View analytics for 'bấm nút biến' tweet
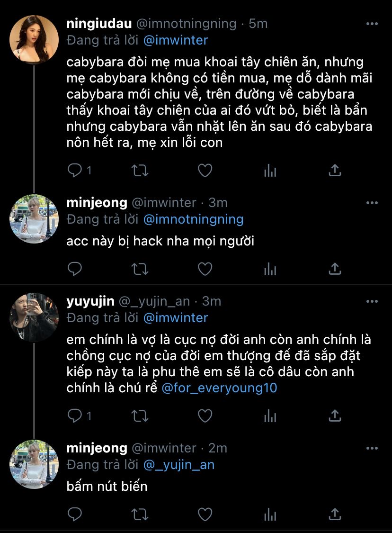The image size is (392, 533). click(270, 514)
